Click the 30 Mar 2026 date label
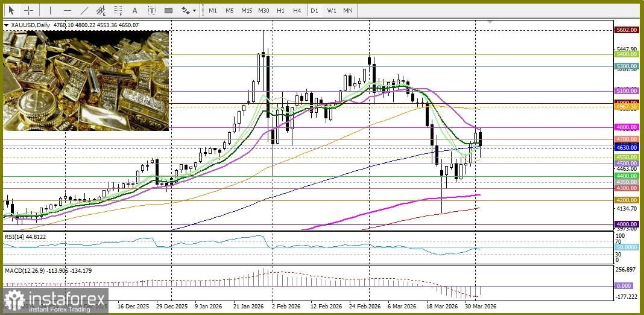Screen dimensions: 644x315 coord(480,307)
